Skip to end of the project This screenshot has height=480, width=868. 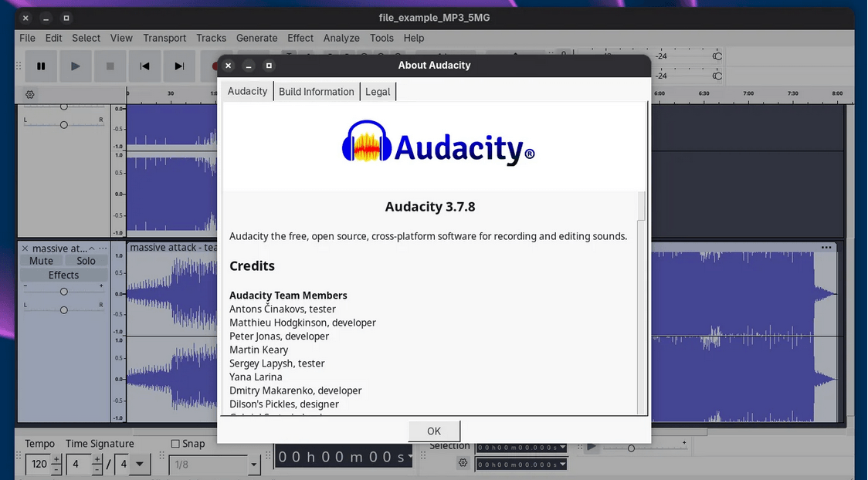[x=179, y=66]
